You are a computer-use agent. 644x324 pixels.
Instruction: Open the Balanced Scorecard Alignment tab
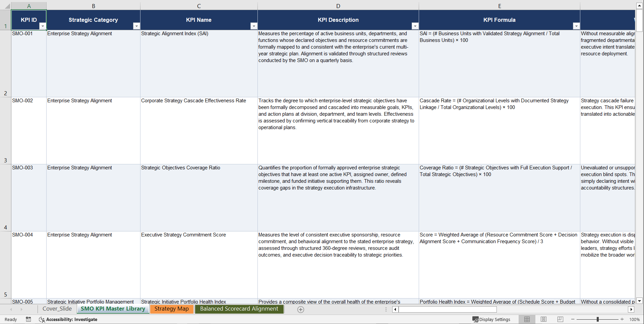click(x=239, y=309)
